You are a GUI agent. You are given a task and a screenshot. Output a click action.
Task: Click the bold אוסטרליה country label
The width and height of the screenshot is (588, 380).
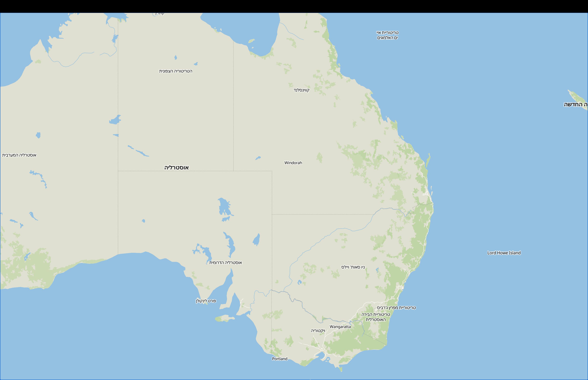tap(176, 168)
